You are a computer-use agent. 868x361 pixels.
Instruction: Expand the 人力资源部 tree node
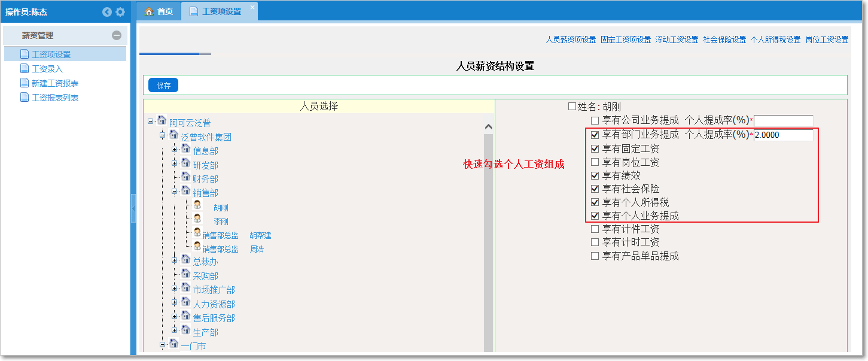click(x=175, y=302)
